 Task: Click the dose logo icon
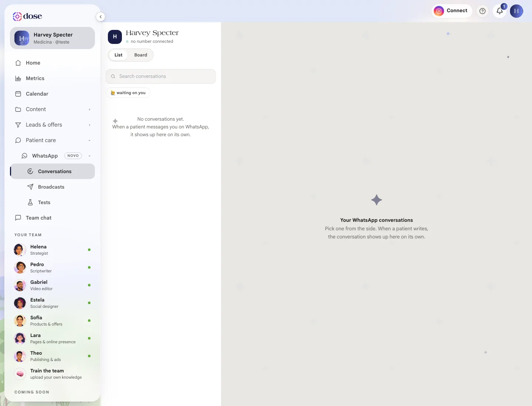[17, 16]
